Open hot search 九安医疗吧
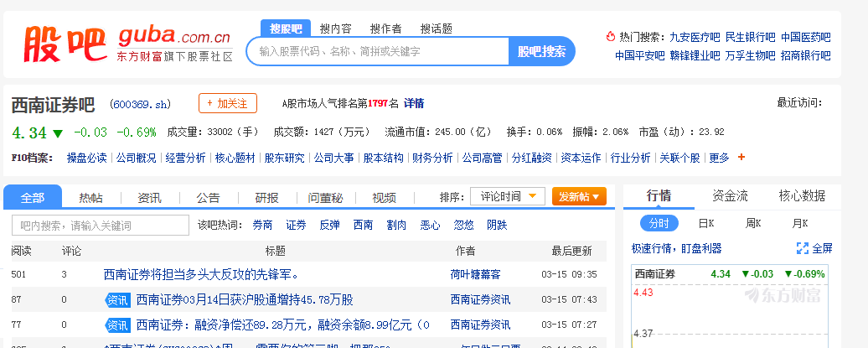 pyautogui.click(x=695, y=37)
